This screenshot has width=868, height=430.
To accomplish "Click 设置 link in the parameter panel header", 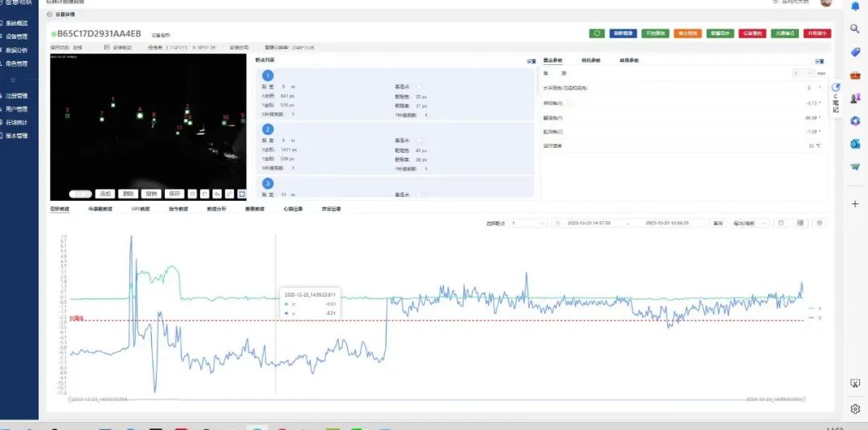I will pyautogui.click(x=819, y=61).
